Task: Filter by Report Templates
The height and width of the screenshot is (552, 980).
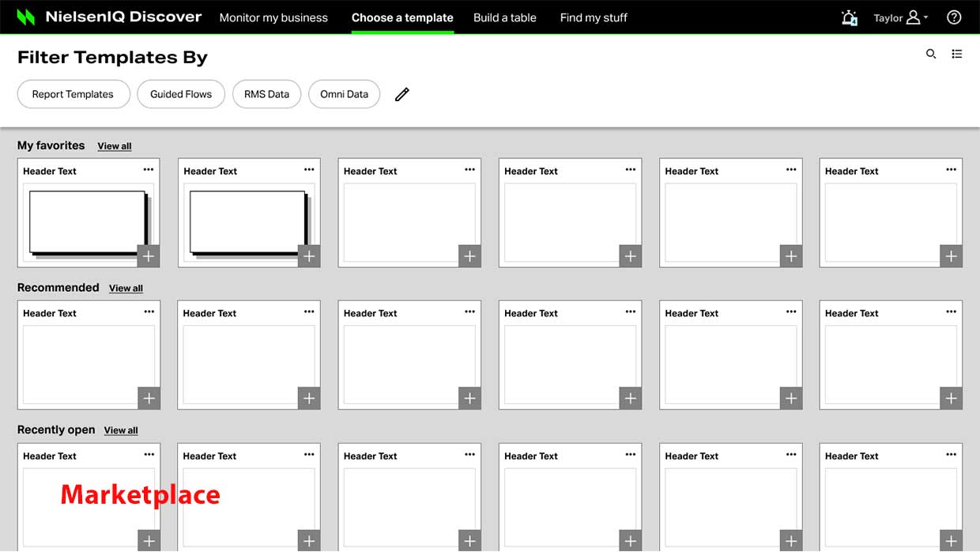Action: 73,94
